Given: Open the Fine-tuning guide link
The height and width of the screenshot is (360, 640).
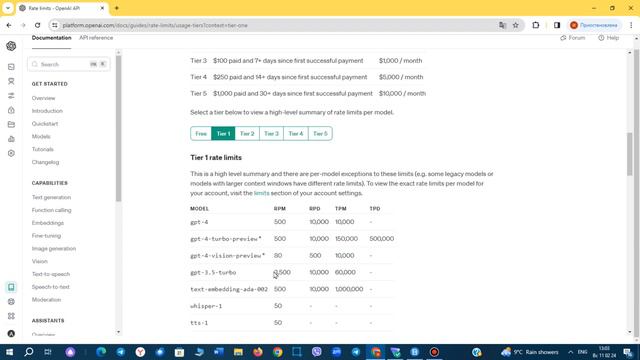Looking at the screenshot, I should click(46, 236).
